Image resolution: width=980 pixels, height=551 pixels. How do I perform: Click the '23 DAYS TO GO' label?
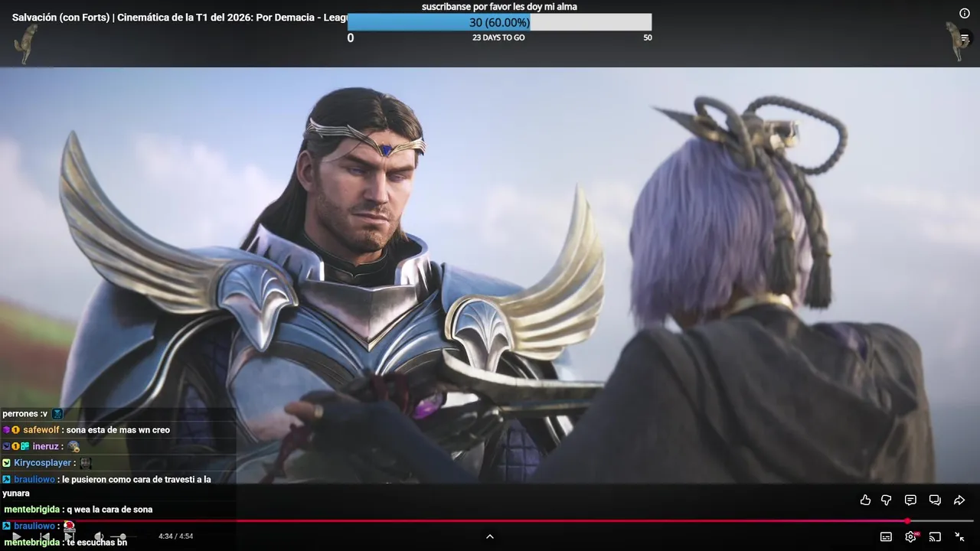click(x=498, y=37)
